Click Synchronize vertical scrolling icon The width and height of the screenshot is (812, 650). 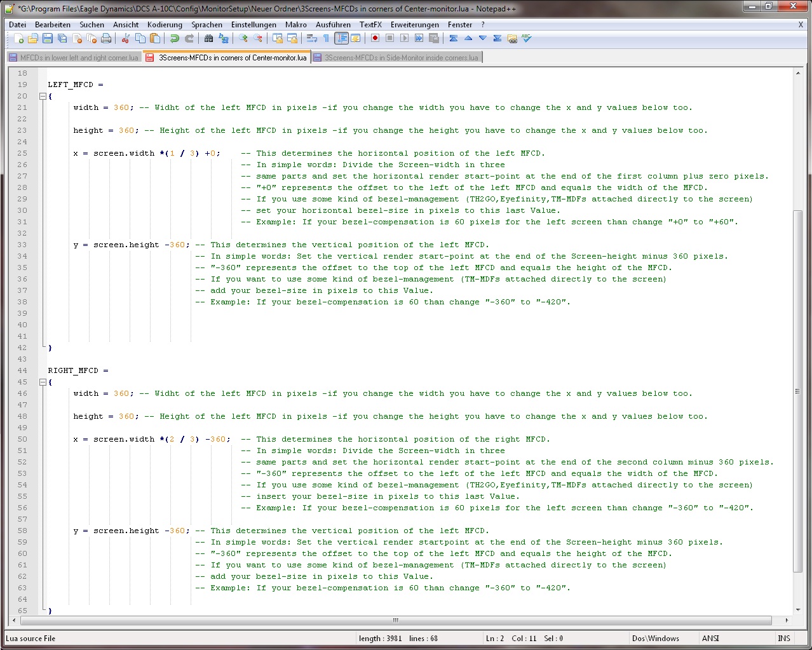(x=278, y=38)
